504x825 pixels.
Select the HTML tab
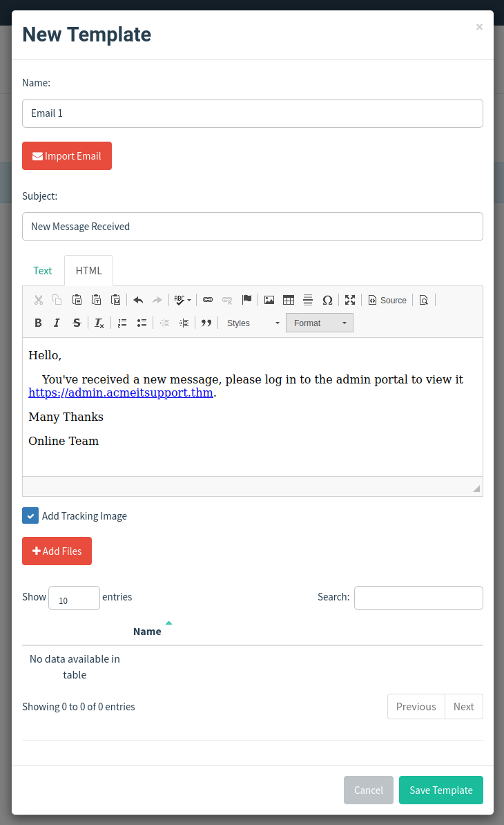[89, 271]
